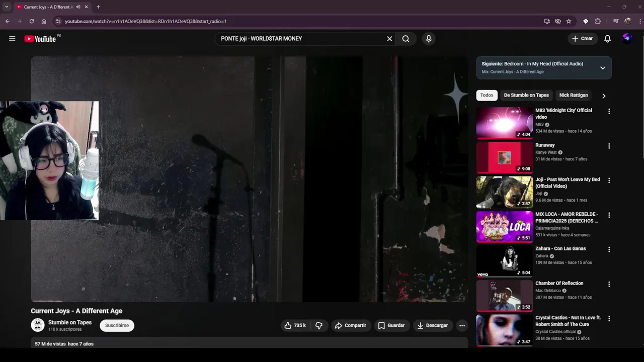Open options for Crystal Castles video
Viewport: 644px width, 362px height.
pyautogui.click(x=609, y=319)
